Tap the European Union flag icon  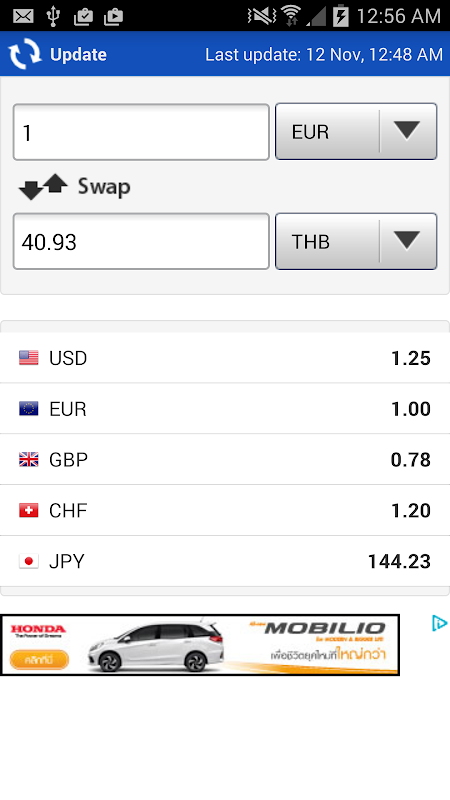(x=29, y=409)
